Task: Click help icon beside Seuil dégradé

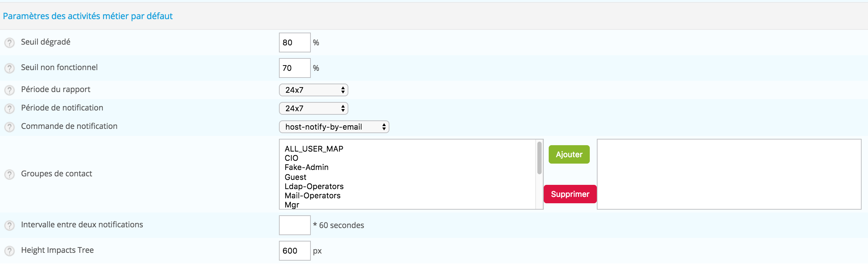Action: 10,43
